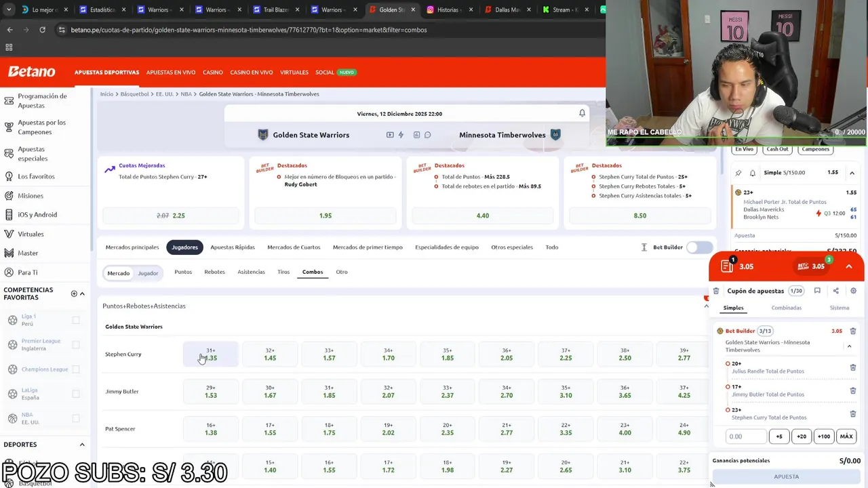Add +100 to the stake
The width and height of the screenshot is (868, 488).
(824, 436)
